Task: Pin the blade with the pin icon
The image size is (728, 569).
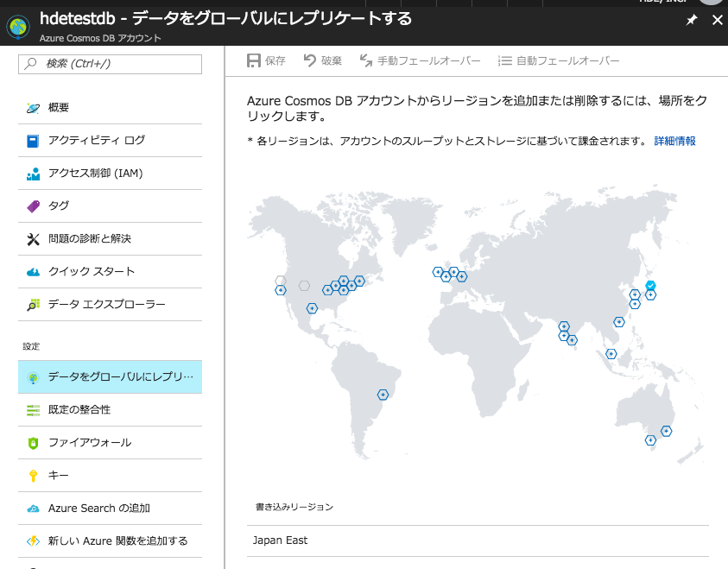Action: click(692, 20)
